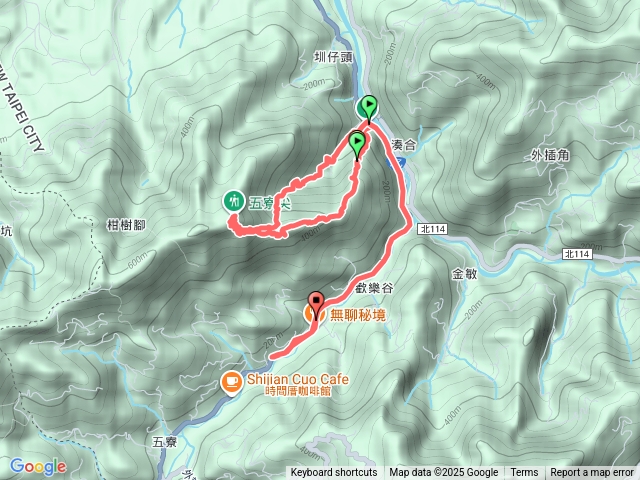
Task: Click the Shijian Cuo Cafe label text
Action: tap(298, 379)
